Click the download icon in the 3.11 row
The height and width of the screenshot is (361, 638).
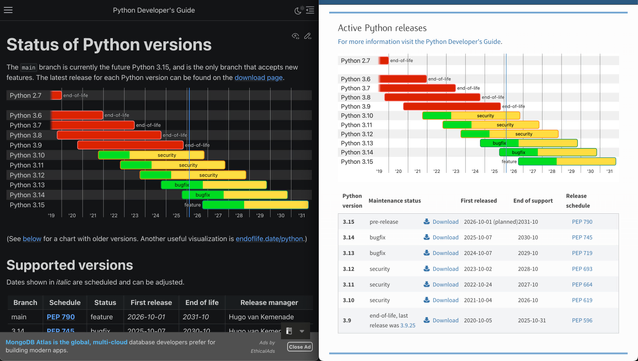[x=426, y=284]
